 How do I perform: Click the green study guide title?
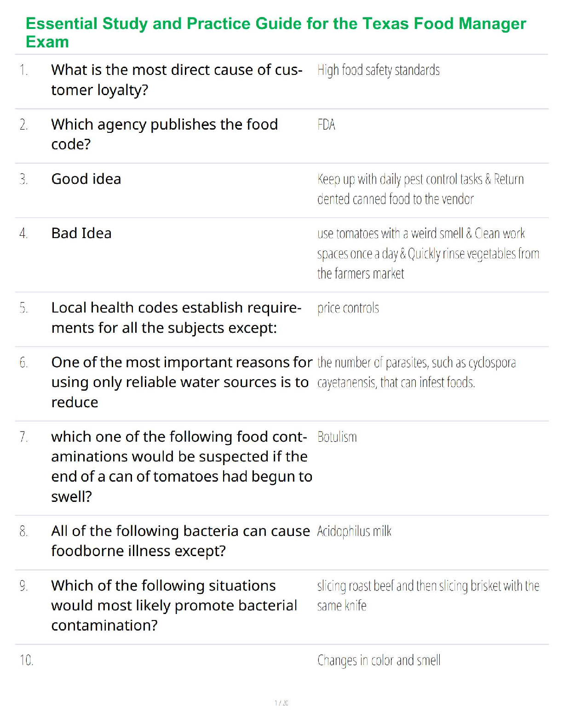click(276, 32)
